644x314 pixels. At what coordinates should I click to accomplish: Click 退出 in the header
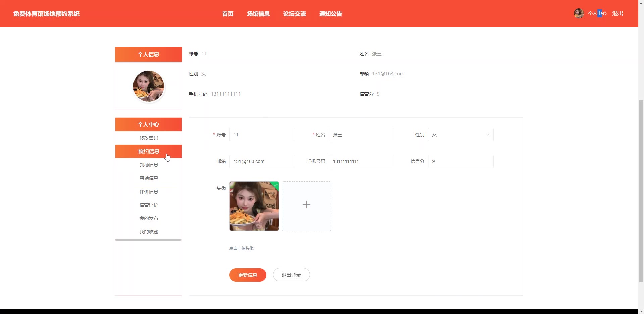(618, 13)
